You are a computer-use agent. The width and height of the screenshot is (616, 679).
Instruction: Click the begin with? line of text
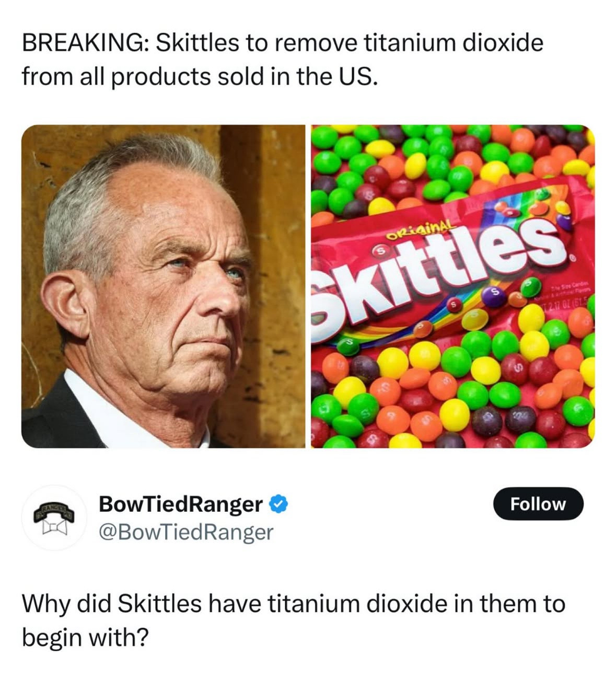pos(85,637)
